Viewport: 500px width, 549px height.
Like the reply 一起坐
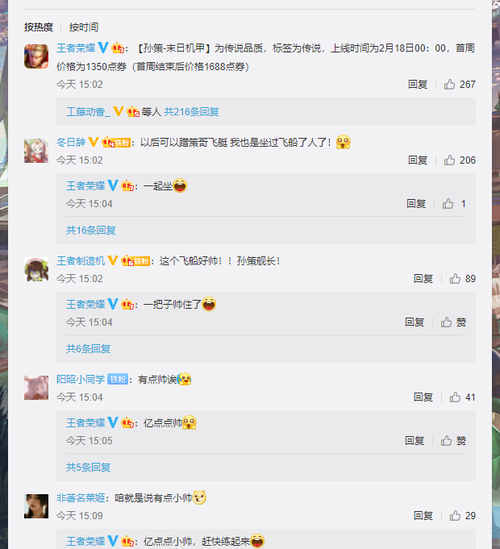[x=453, y=204]
